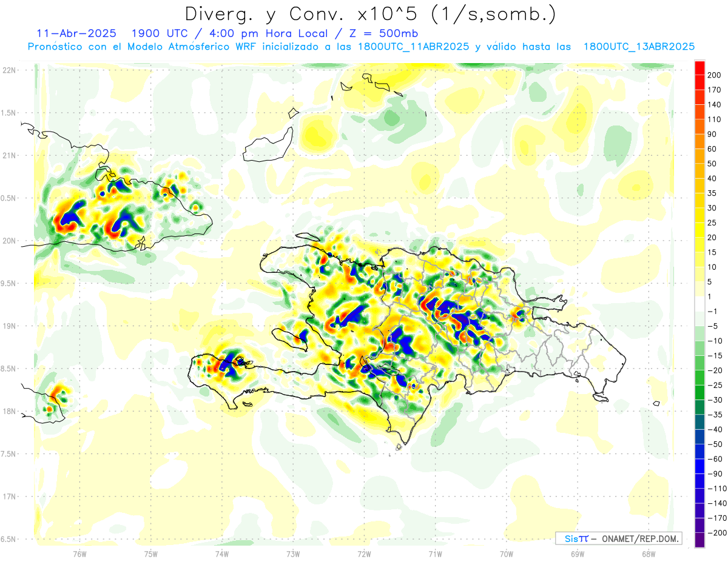Screen dimensions: 728x562
Task: Click the '72W' longitude axis label
Action: pyautogui.click(x=363, y=554)
